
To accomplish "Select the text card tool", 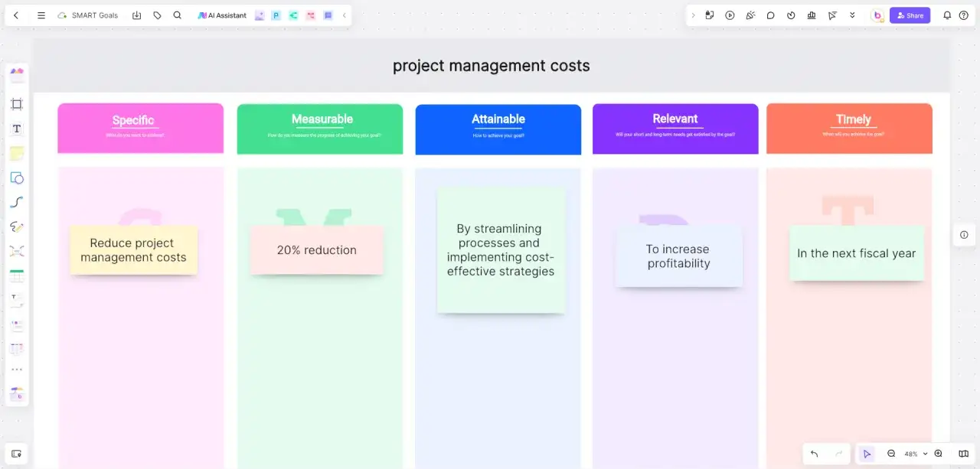I will click(17, 300).
